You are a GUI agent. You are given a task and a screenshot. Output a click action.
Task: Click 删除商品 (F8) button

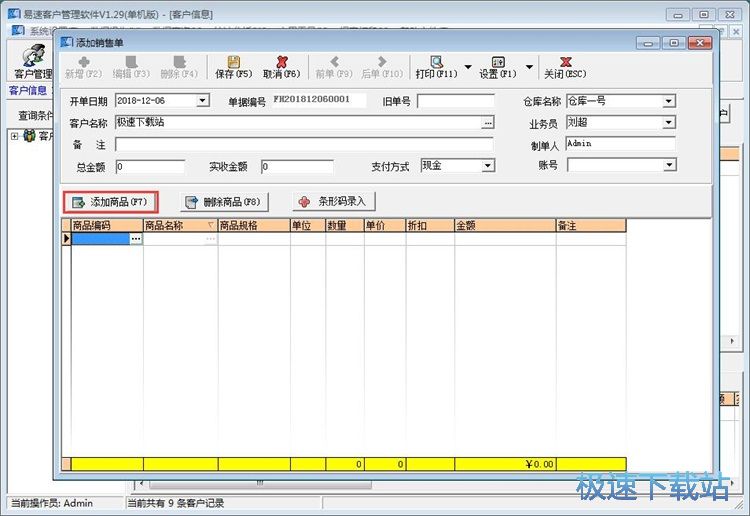click(224, 202)
